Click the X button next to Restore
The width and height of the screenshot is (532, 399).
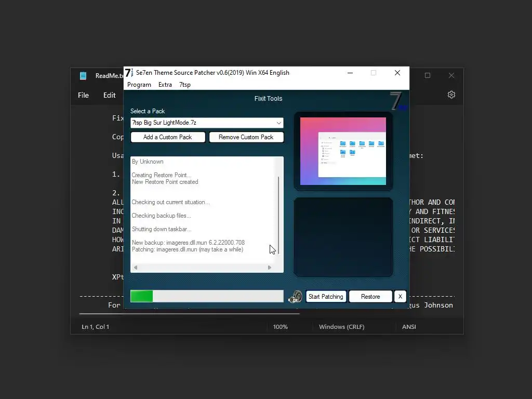[x=400, y=297]
